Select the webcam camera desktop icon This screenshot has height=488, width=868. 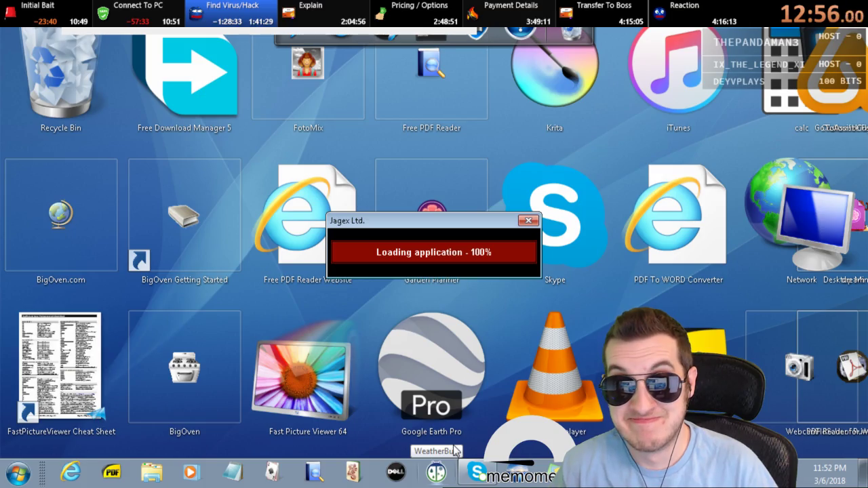click(799, 367)
